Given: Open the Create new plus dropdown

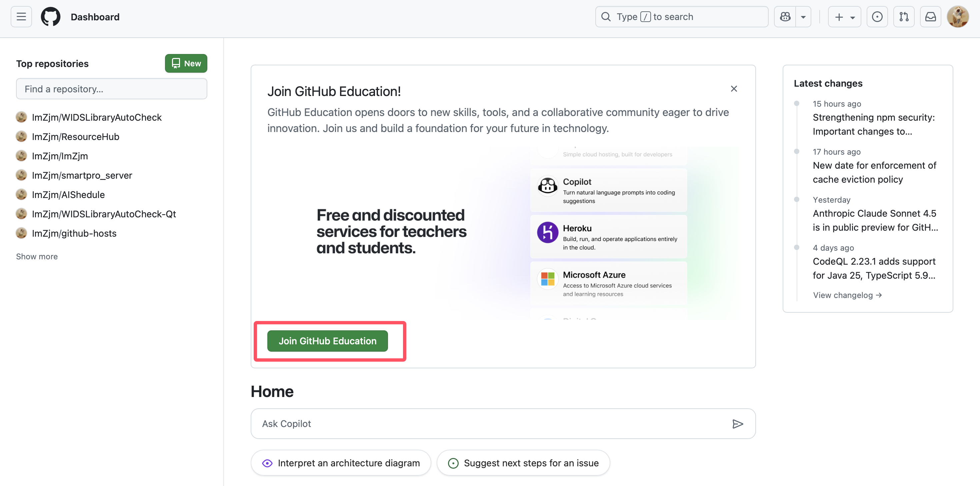Looking at the screenshot, I should [x=844, y=17].
